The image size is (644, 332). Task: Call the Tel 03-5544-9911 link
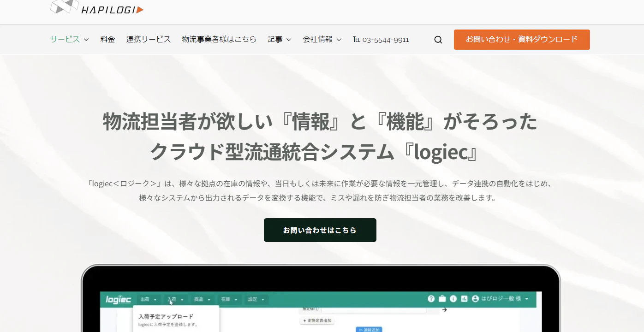point(381,40)
